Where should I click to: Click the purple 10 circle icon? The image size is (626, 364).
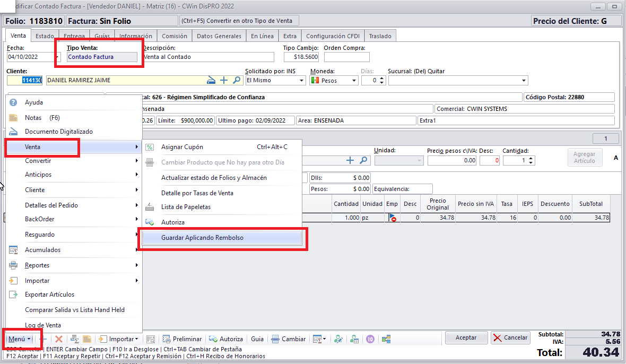tap(370, 339)
